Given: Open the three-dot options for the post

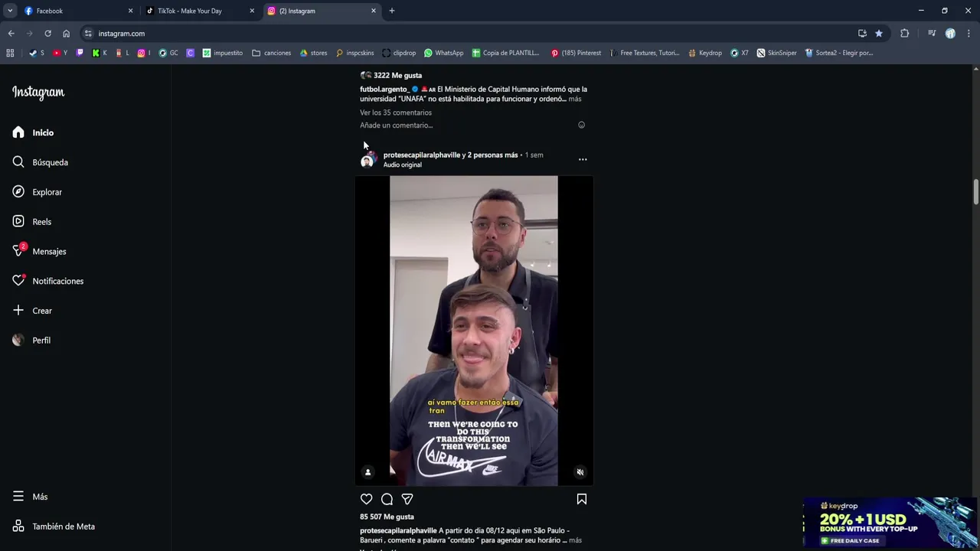Looking at the screenshot, I should 583,159.
